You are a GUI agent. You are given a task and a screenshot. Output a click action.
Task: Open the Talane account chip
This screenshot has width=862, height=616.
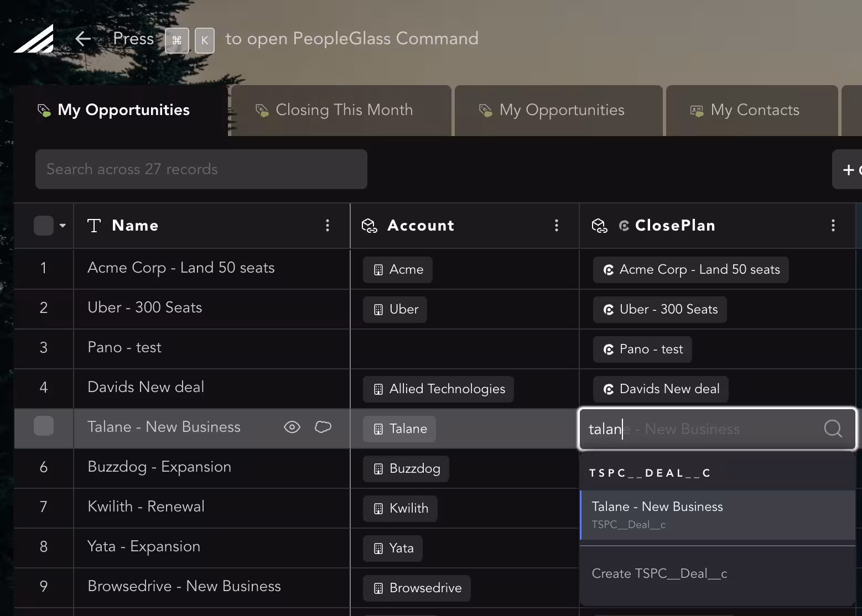coord(399,429)
